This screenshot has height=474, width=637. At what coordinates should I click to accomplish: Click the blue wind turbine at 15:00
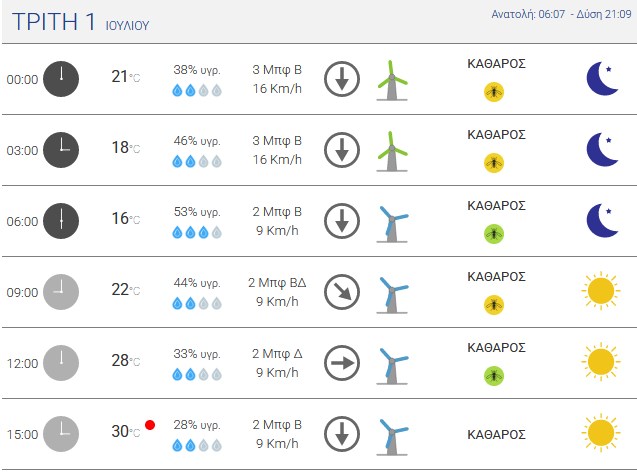click(392, 436)
